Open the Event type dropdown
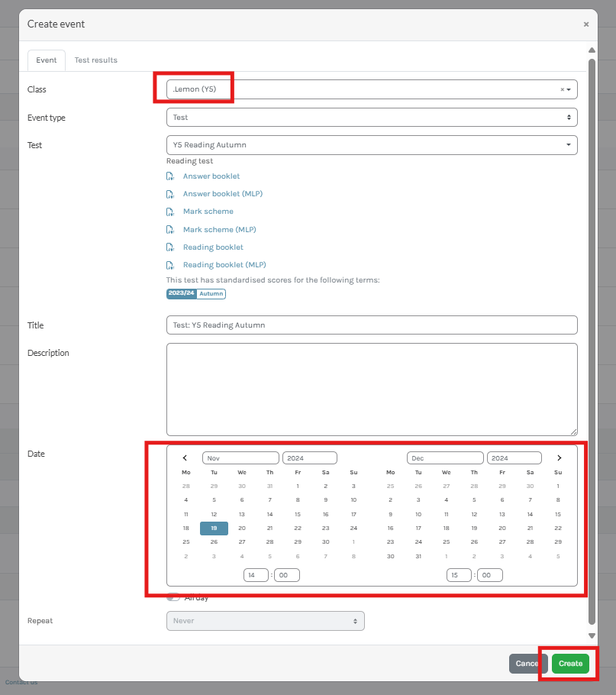This screenshot has height=695, width=616. click(371, 118)
